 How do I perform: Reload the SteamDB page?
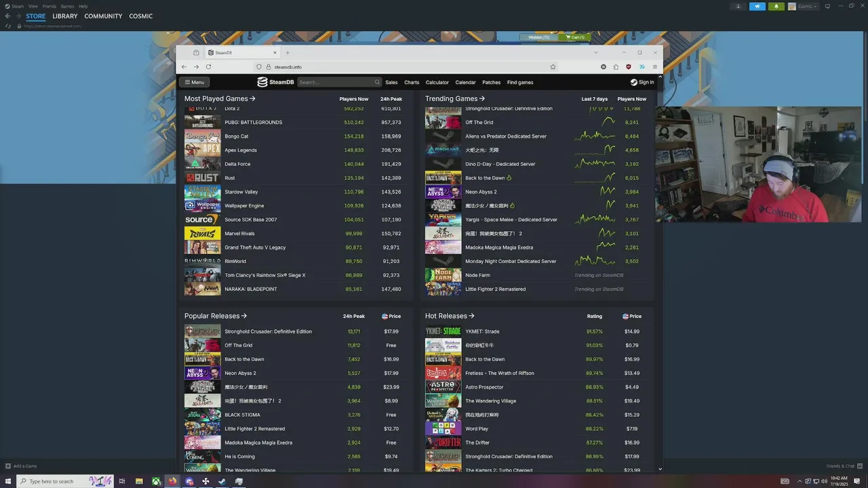(x=208, y=66)
